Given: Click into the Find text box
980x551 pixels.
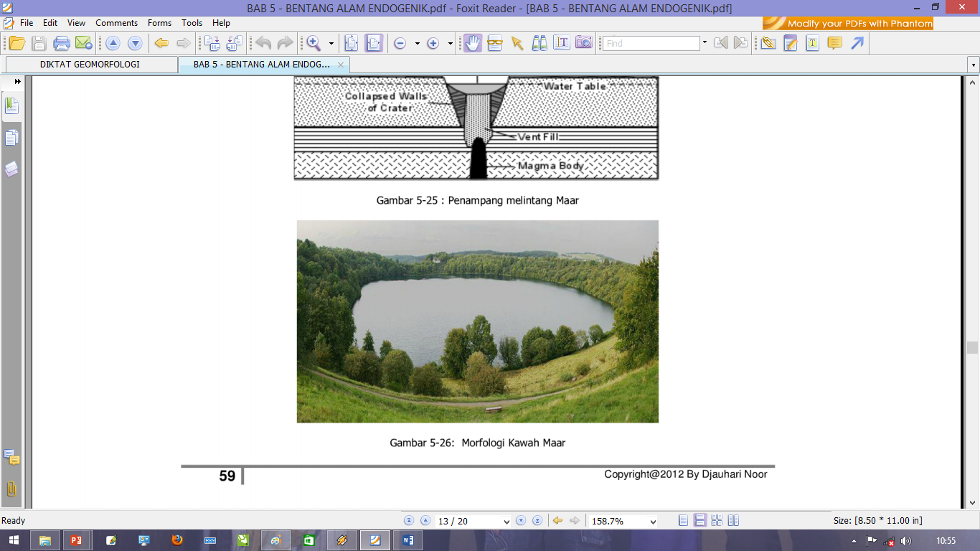Looking at the screenshot, I should point(651,43).
